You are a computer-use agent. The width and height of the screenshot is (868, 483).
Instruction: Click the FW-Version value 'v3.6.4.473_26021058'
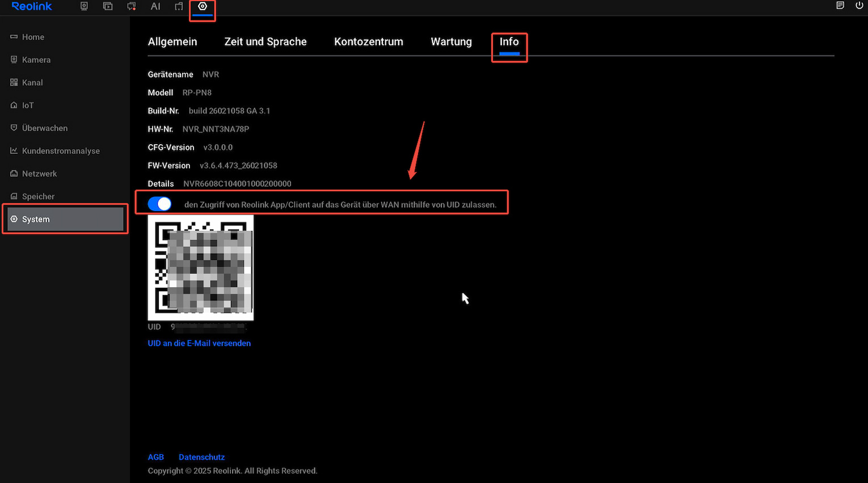tap(238, 165)
